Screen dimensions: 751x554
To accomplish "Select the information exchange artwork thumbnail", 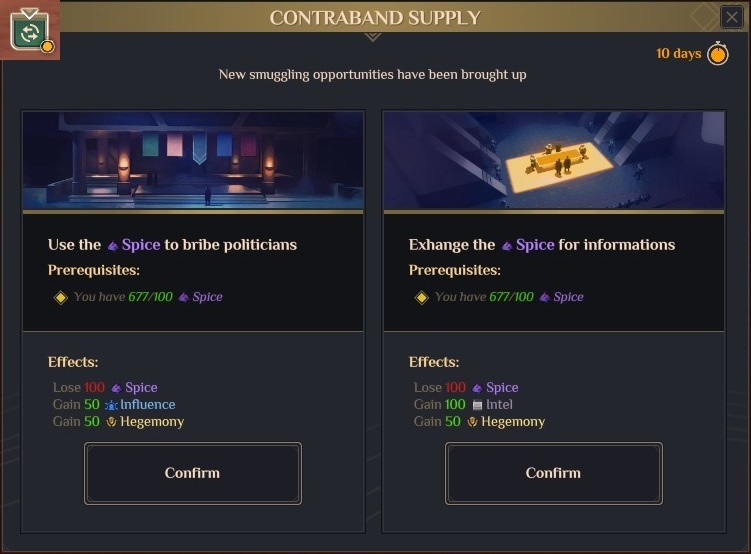I will 554,160.
